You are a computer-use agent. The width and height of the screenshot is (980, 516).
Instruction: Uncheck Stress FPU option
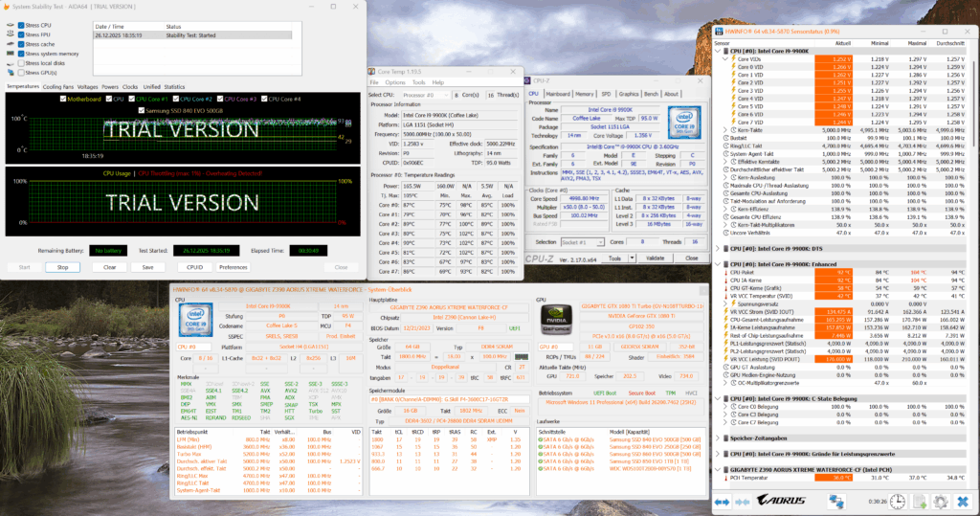coord(21,35)
